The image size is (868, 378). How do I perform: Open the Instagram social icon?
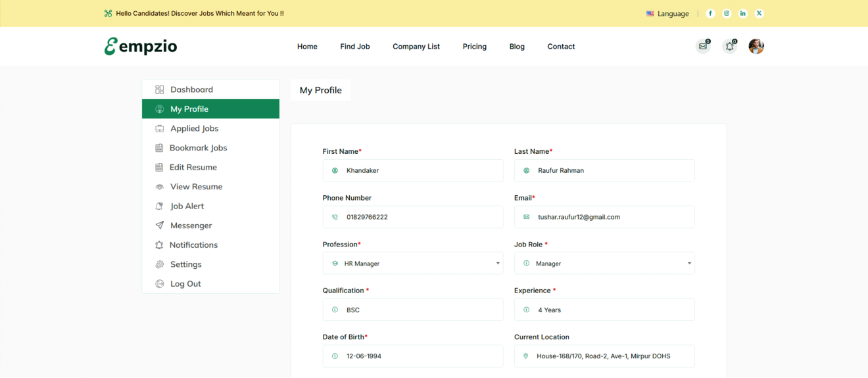tap(727, 13)
